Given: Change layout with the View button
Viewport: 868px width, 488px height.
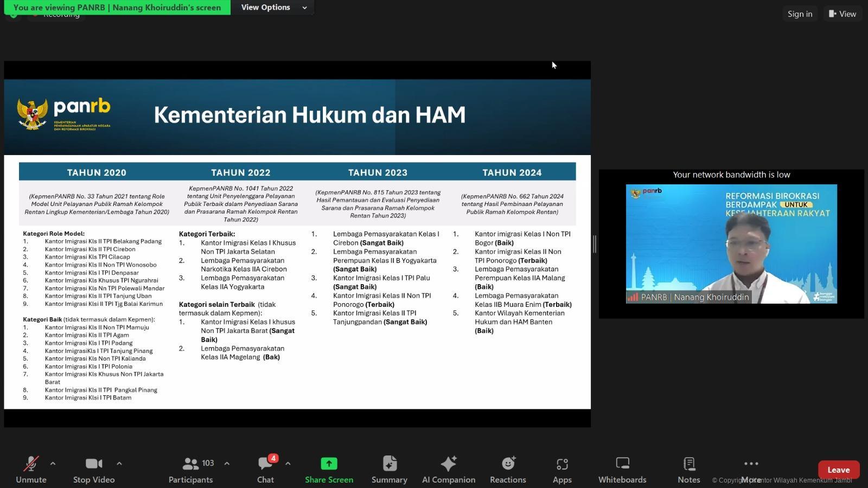Looking at the screenshot, I should point(843,14).
